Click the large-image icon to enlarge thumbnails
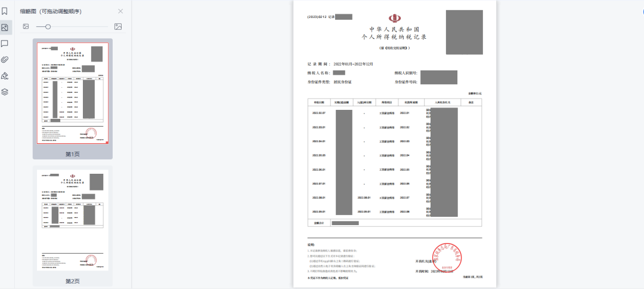This screenshot has width=644, height=289. click(x=118, y=27)
